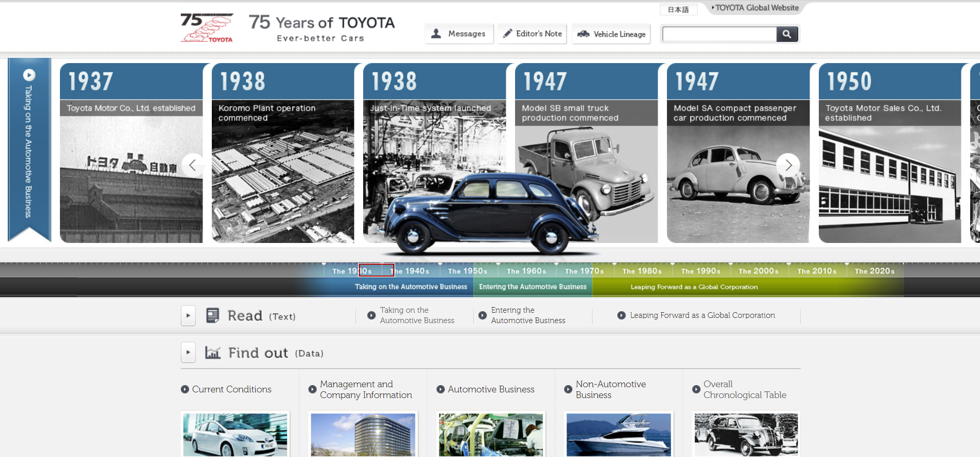Jump to The 1960s on timeline

coord(526,271)
